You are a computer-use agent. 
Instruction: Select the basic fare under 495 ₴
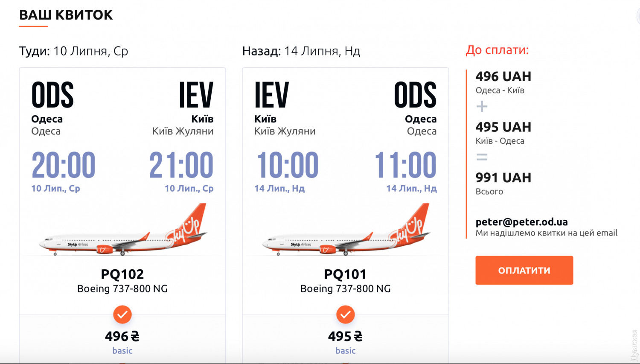pyautogui.click(x=345, y=351)
